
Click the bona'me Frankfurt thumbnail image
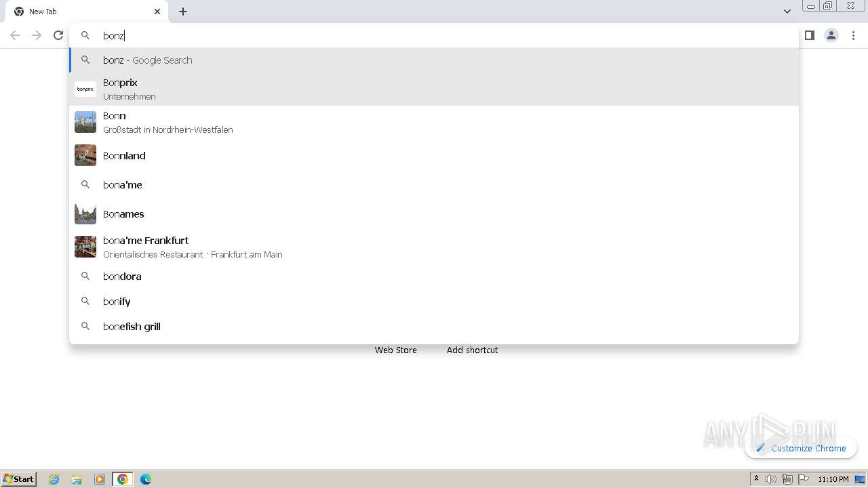click(85, 247)
